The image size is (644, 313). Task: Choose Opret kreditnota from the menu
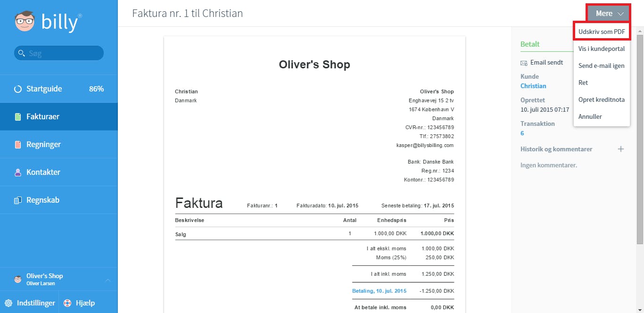[602, 99]
